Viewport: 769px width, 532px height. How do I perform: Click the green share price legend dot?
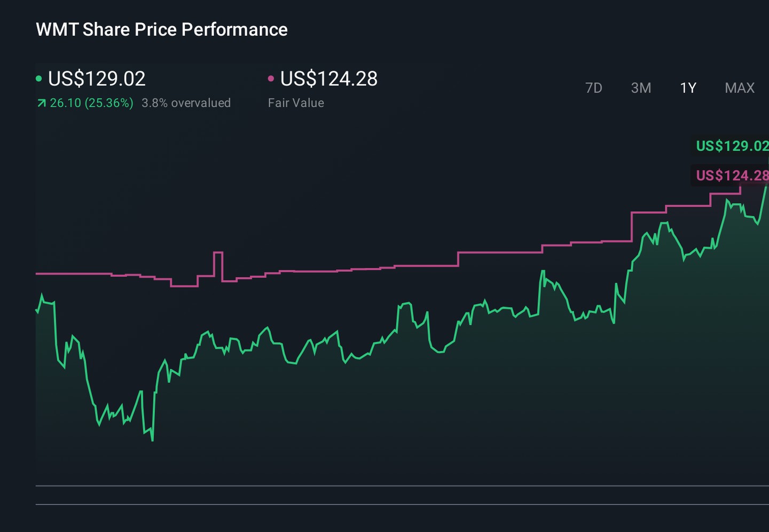[x=38, y=79]
